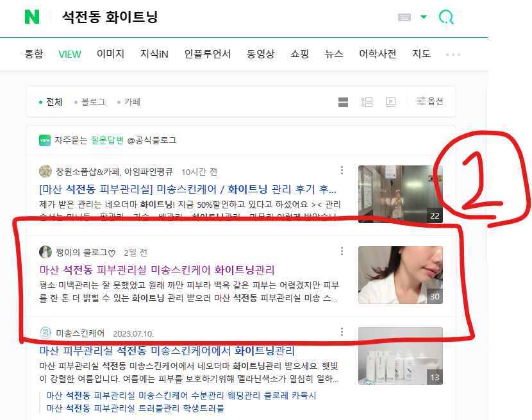Click the green Naver N logo
Image resolution: width=532 pixels, height=420 pixels.
pyautogui.click(x=32, y=17)
